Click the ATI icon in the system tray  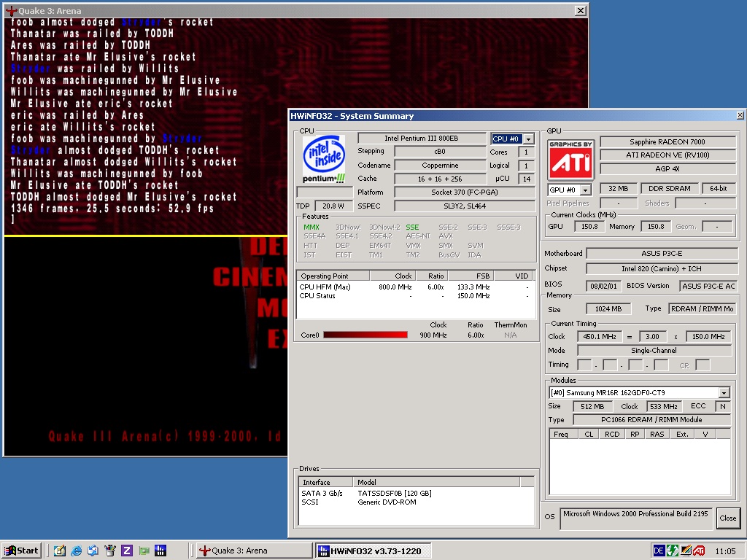(700, 551)
